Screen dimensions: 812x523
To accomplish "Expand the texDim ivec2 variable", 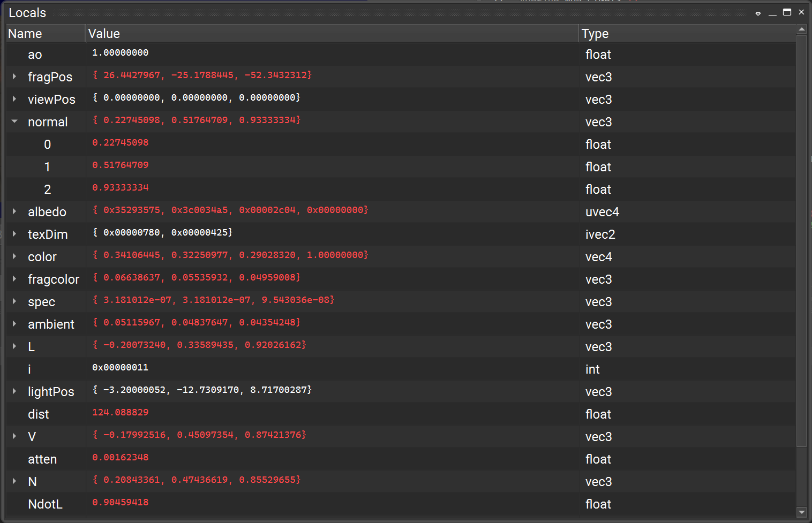I will 14,234.
